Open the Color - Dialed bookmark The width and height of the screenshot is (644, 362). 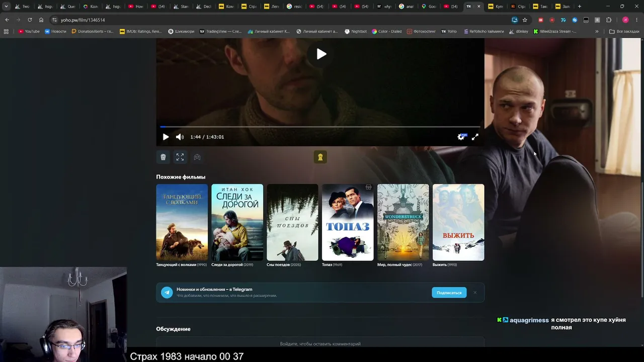tap(387, 31)
